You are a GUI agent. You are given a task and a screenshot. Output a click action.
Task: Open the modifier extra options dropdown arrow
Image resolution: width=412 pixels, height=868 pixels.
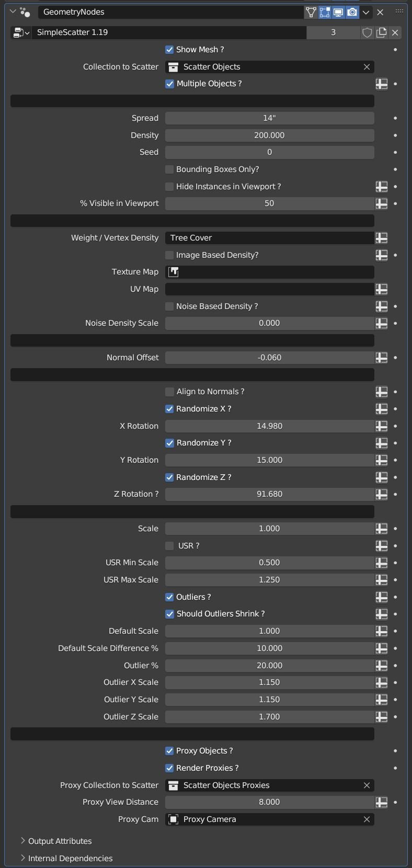point(366,12)
